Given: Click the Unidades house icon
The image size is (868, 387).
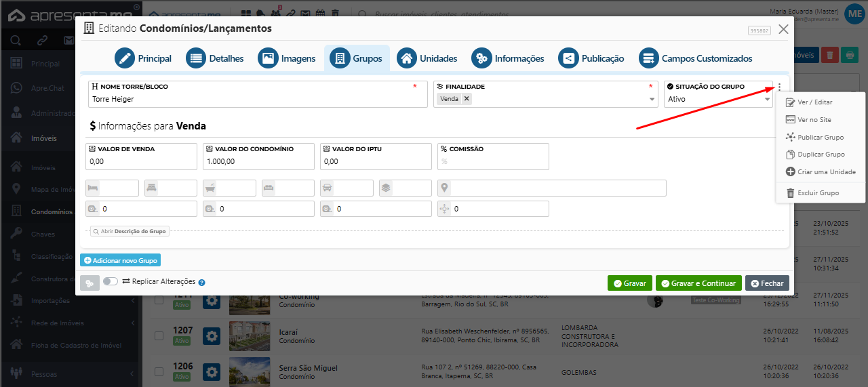Looking at the screenshot, I should pos(407,58).
